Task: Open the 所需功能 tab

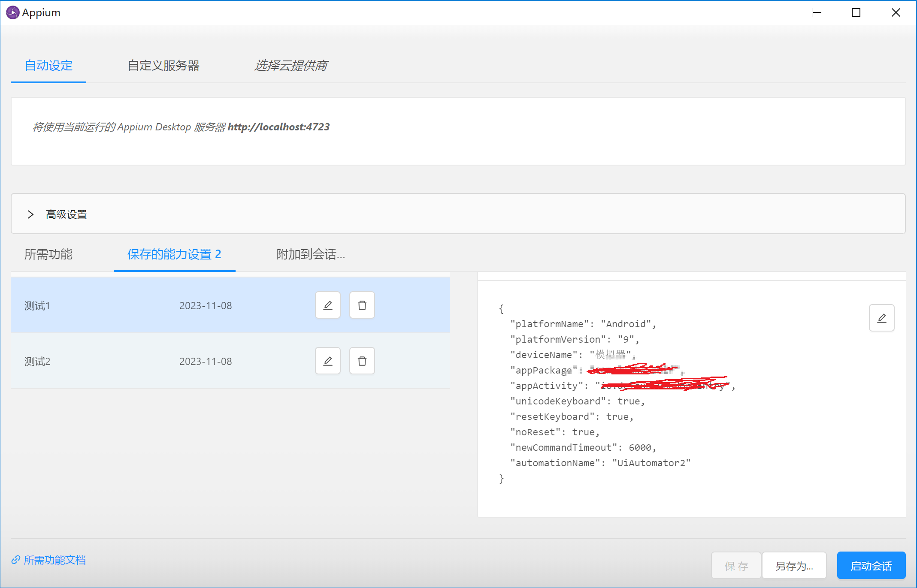Action: point(48,254)
